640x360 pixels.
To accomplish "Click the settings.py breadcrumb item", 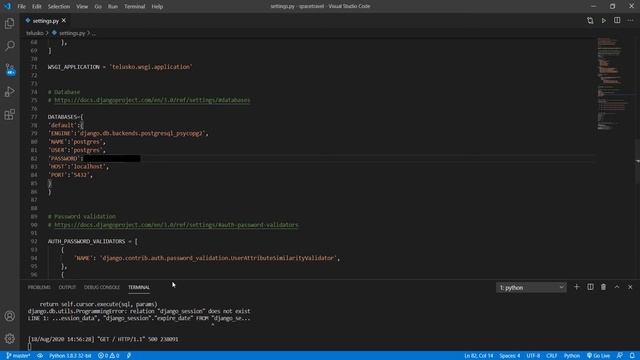I will click(72, 33).
